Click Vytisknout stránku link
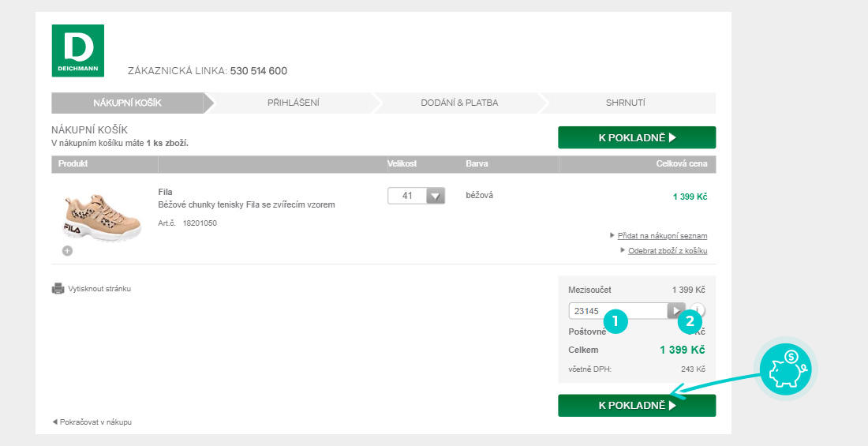 pyautogui.click(x=99, y=289)
